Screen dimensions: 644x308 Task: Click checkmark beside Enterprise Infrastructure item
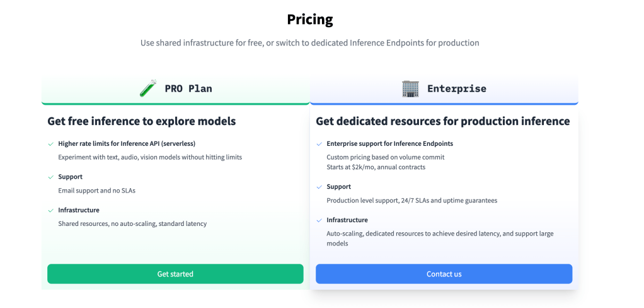click(319, 220)
